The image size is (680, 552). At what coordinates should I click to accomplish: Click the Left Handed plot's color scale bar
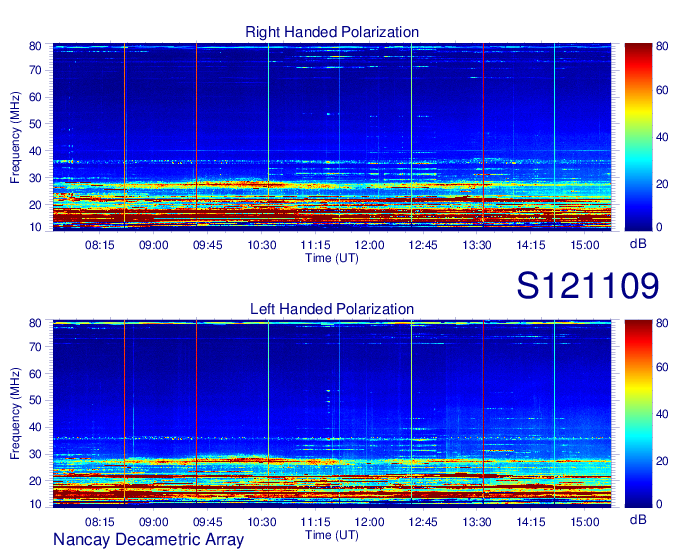pos(638,414)
